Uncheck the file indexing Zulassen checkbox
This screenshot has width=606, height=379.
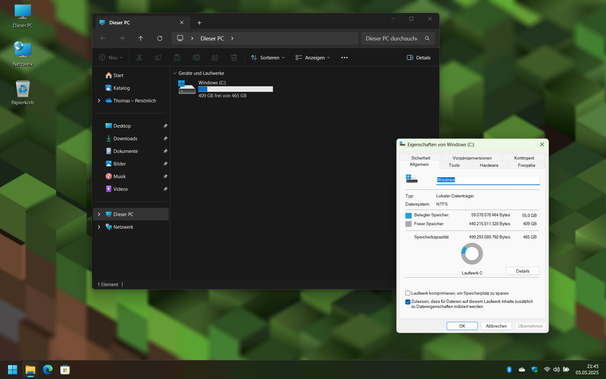coord(407,302)
